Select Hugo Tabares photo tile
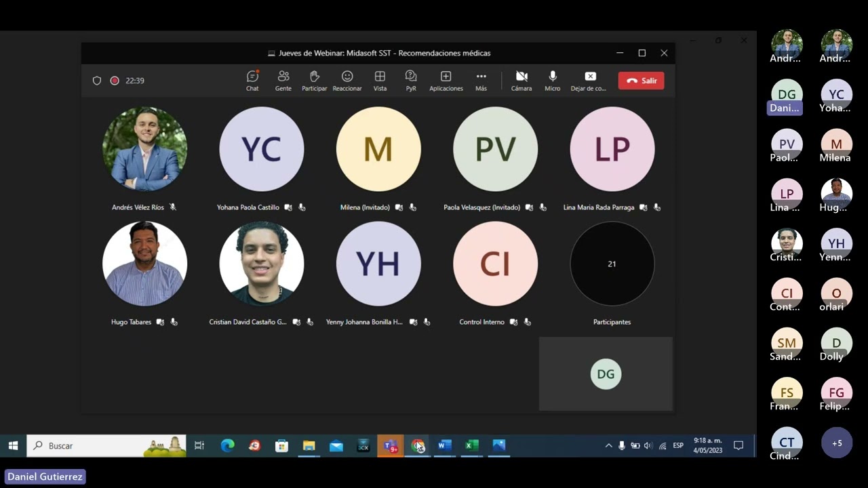The width and height of the screenshot is (868, 488). [x=144, y=264]
